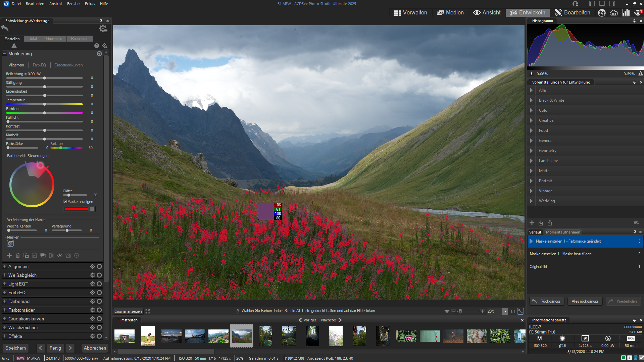Screen dimensions: 644x362
Task: Click the color eyedropper mask thumbnail
Action: tap(10, 243)
